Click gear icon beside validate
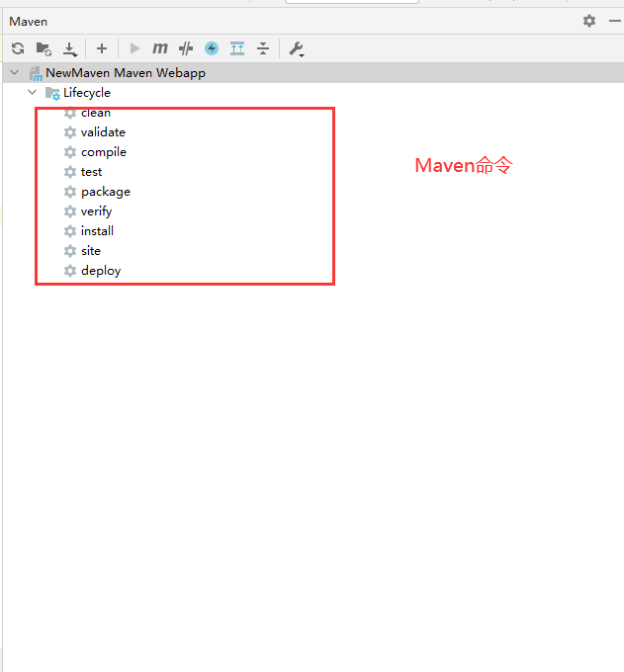Screen dimensions: 624x672 pos(70,132)
